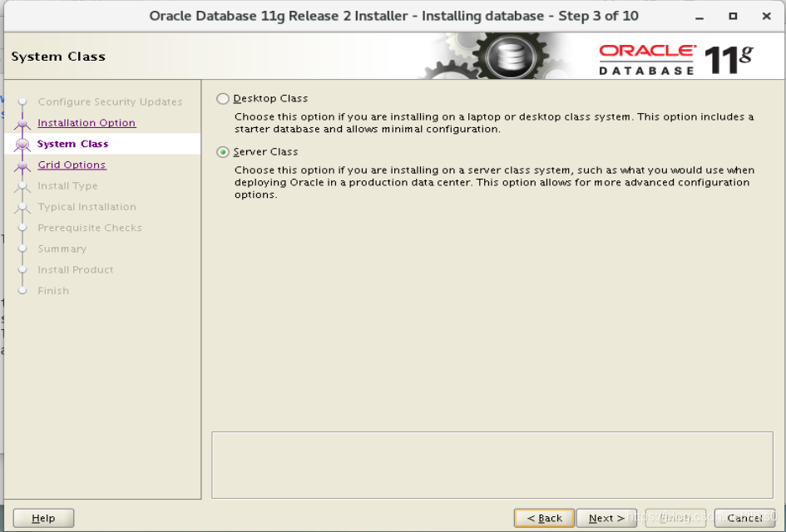The image size is (786, 532).
Task: Proceed with the Next button
Action: click(x=606, y=518)
